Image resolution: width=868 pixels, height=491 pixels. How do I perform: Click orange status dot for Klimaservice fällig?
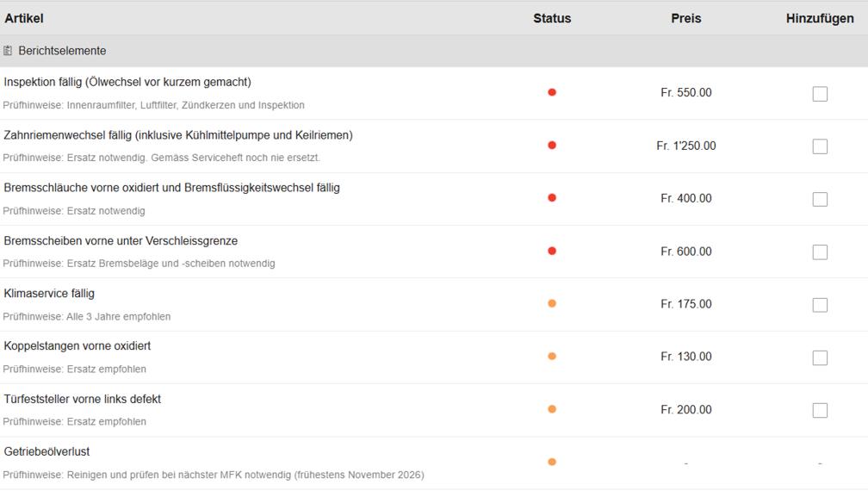552,303
